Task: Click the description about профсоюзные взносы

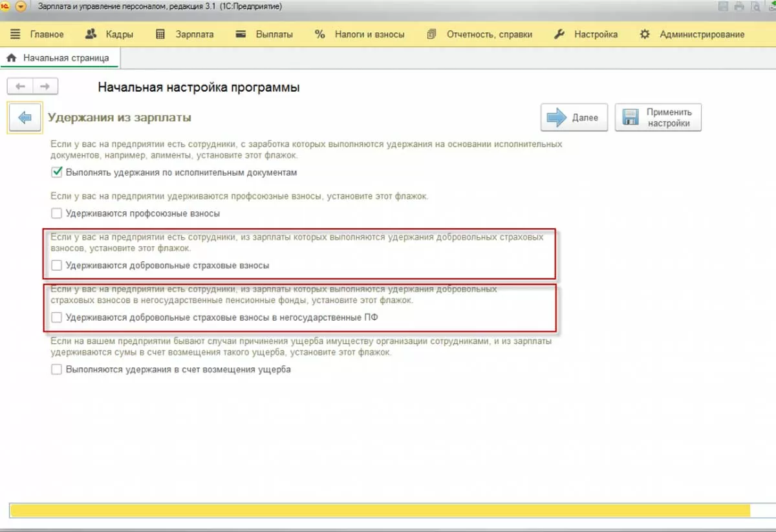Action: pyautogui.click(x=239, y=196)
